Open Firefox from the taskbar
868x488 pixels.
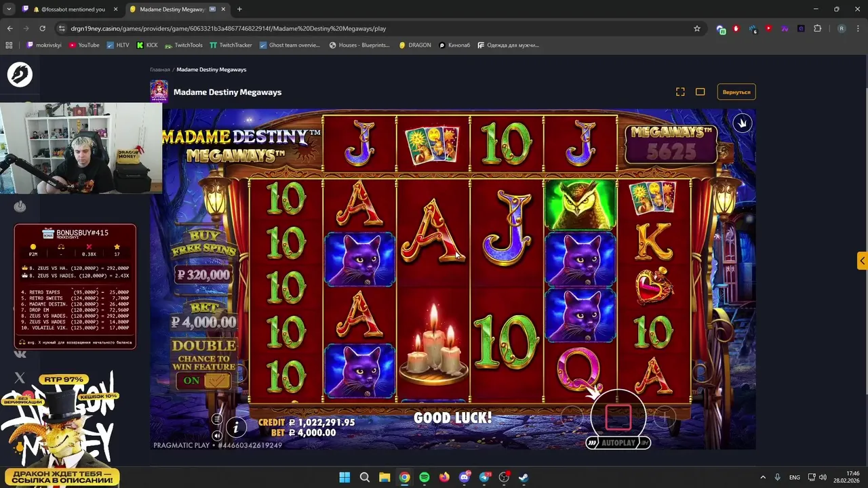click(444, 477)
